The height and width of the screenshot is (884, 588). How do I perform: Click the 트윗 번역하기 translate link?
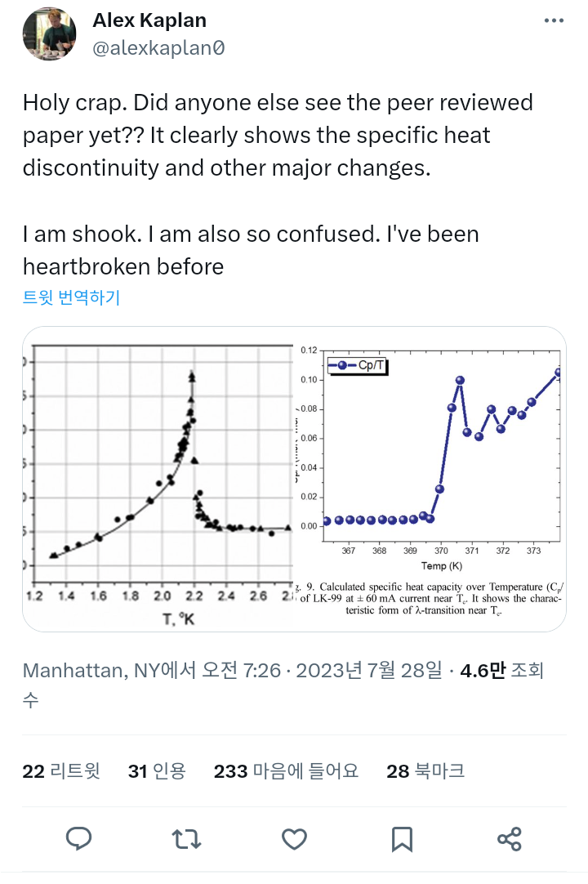[71, 297]
